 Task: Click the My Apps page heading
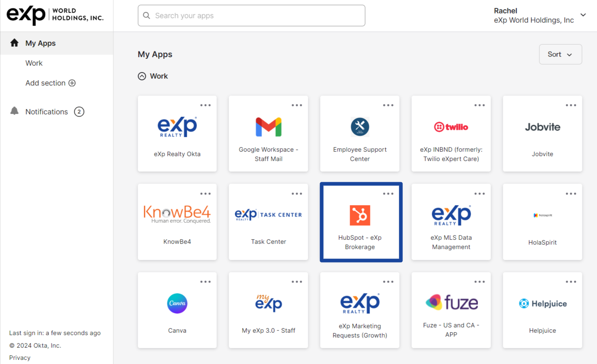tap(155, 54)
